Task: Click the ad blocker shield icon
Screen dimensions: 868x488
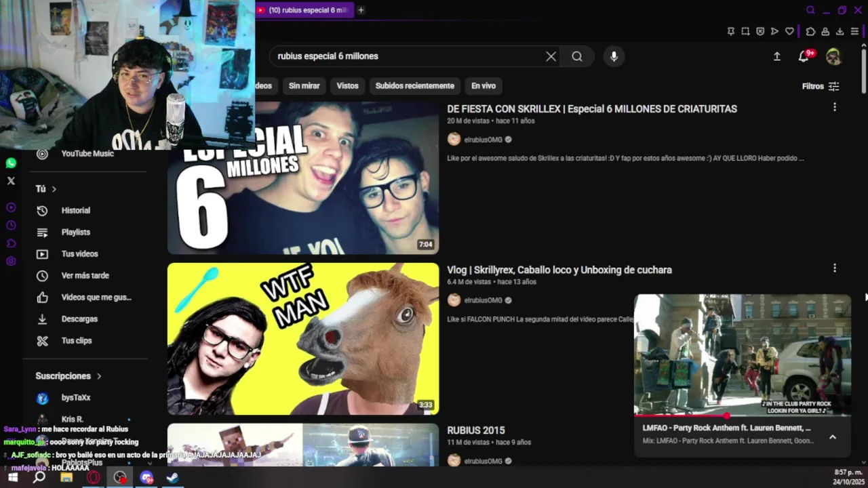Action: [x=760, y=31]
